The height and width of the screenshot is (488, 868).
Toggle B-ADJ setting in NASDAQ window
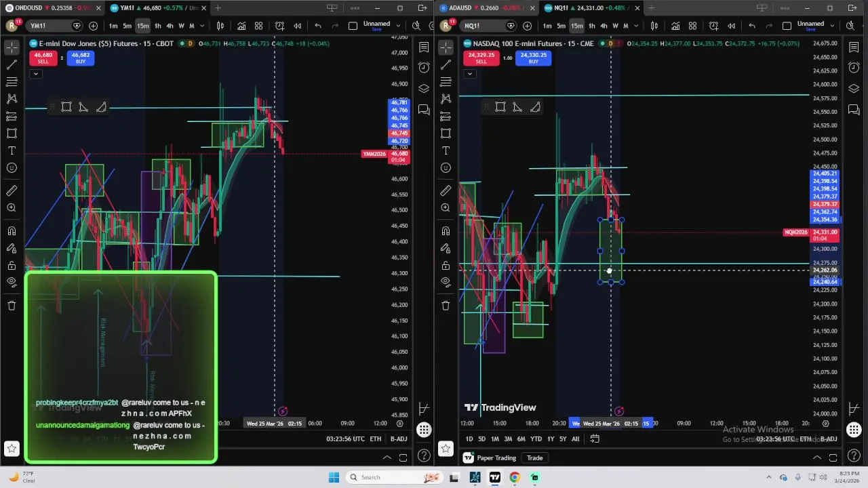(829, 439)
